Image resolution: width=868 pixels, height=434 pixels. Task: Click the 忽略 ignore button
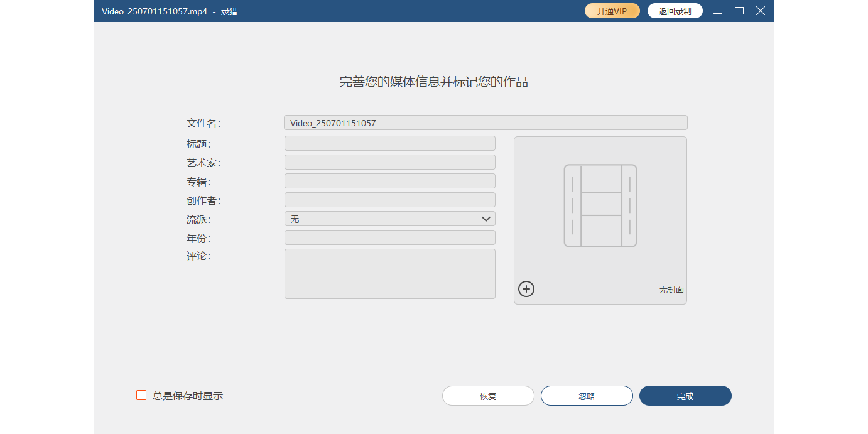[587, 396]
